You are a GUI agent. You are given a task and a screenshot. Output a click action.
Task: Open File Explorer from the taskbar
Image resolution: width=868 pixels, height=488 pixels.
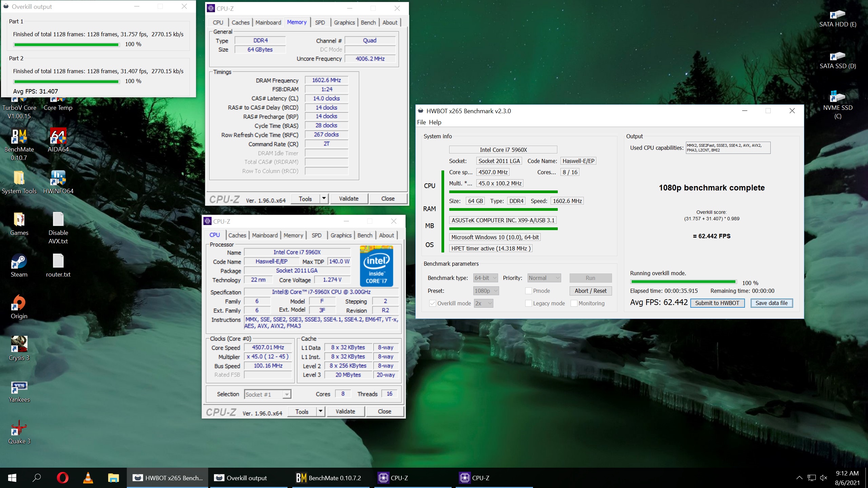[113, 478]
